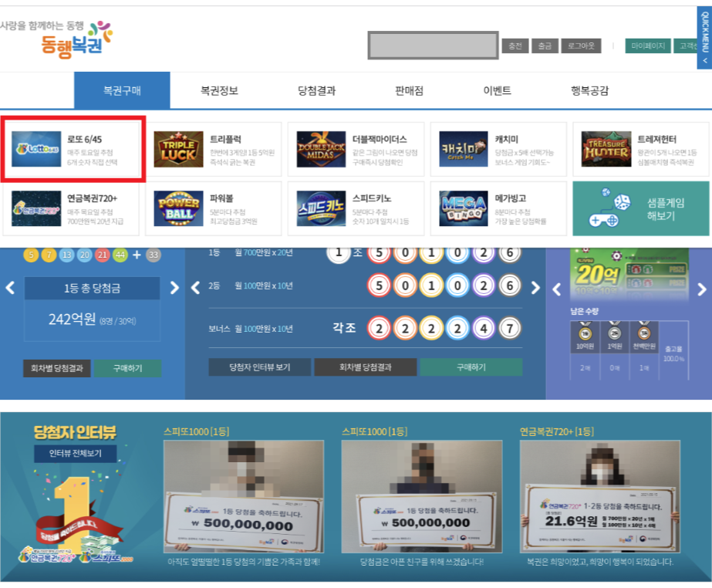Open the Triple Luck game icon
712x588 pixels.
click(178, 149)
